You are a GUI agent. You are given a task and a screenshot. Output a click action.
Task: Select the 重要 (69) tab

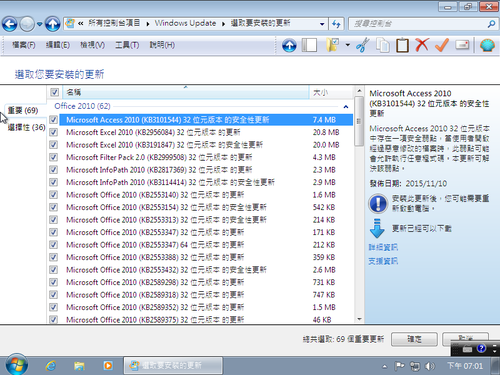point(23,110)
